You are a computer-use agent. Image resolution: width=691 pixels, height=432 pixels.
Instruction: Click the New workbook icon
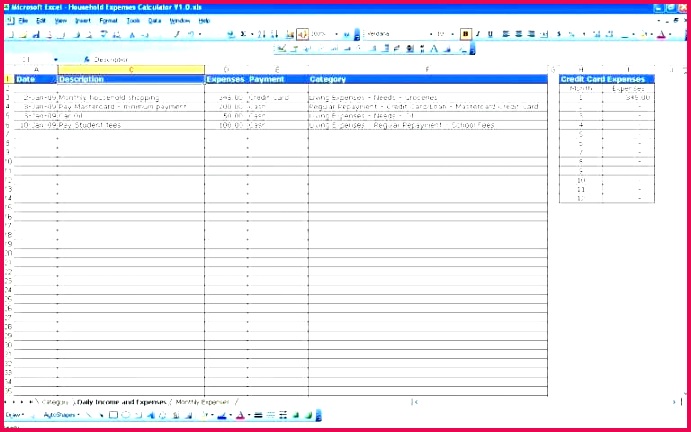tap(11, 34)
